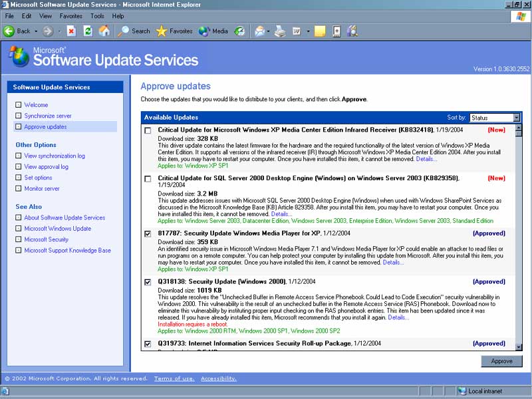This screenshot has width=532, height=399.
Task: Click the History icon in toolbar
Action: [239, 31]
